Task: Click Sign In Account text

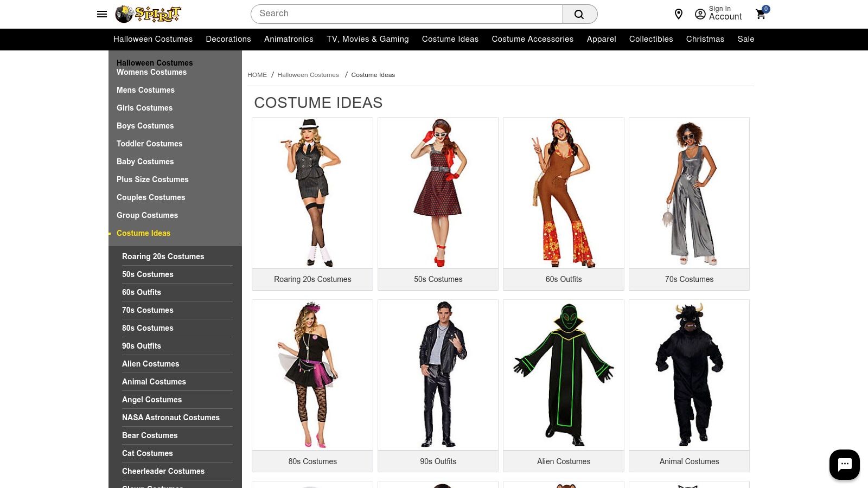Action: 725,14
